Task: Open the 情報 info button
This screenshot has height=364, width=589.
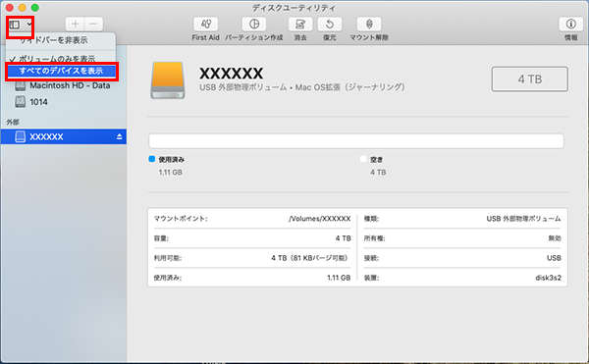Action: (x=571, y=25)
